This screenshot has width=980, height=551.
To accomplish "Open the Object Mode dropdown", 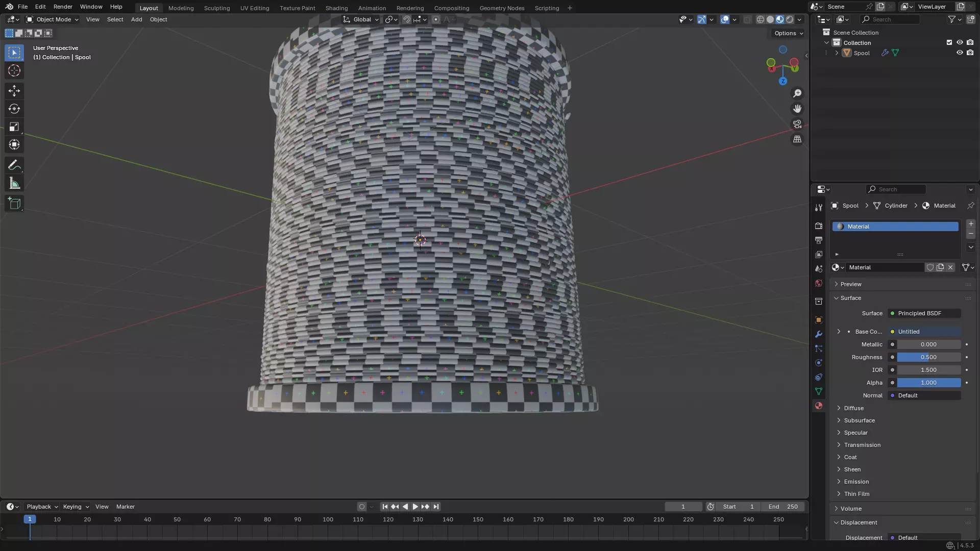I will [53, 19].
